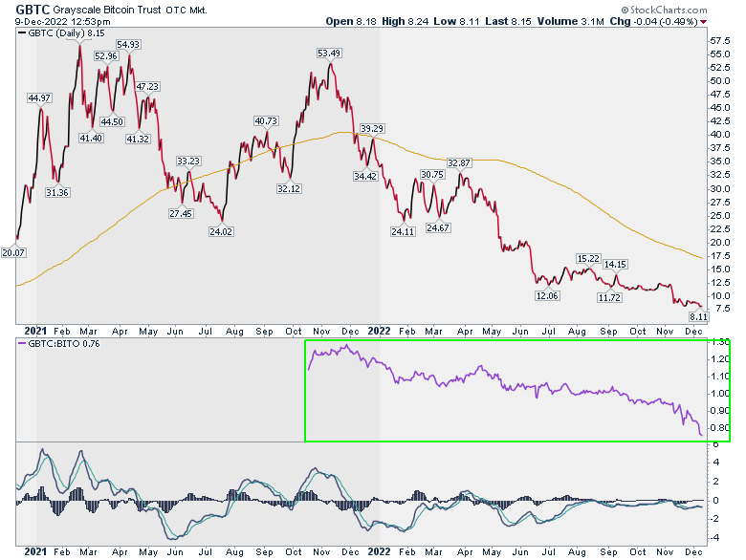Click the 'Volume 3.1M' value

[x=570, y=21]
